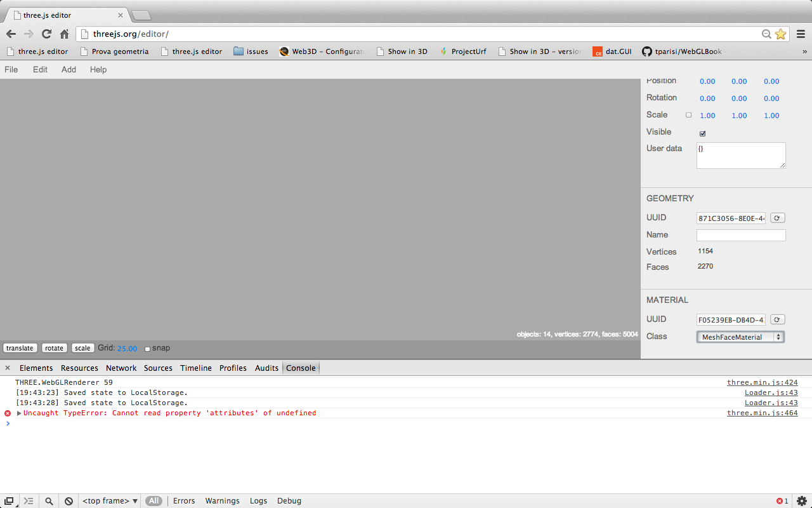Open the Chrome menu hamburger icon

pos(800,34)
